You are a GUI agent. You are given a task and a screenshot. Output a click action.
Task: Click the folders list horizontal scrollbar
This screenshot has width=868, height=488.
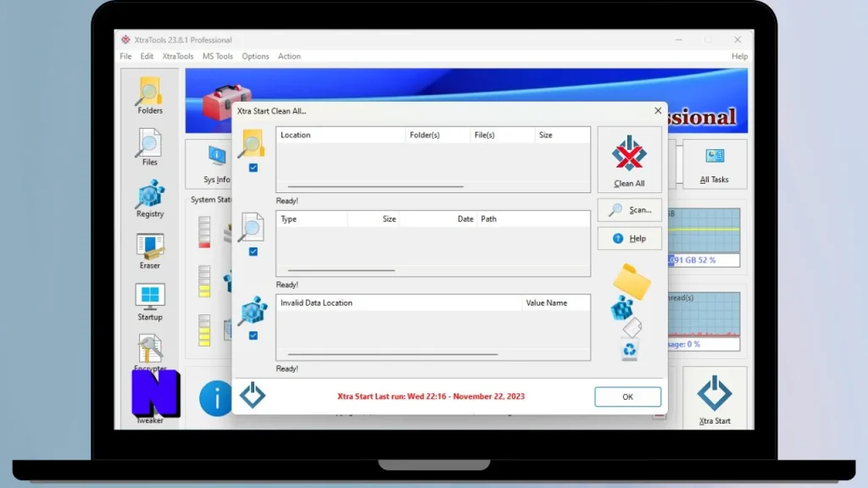(x=376, y=187)
